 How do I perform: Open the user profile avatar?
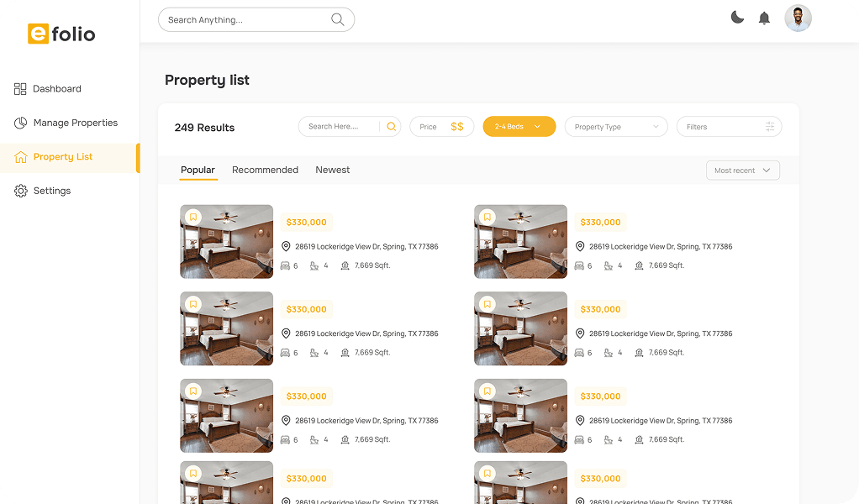(x=798, y=18)
